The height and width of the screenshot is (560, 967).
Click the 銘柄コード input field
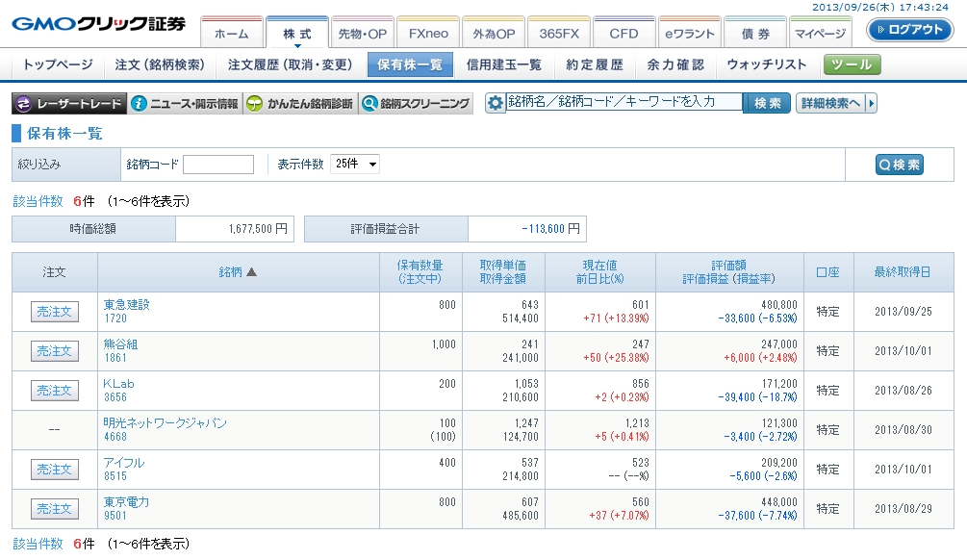point(218,165)
